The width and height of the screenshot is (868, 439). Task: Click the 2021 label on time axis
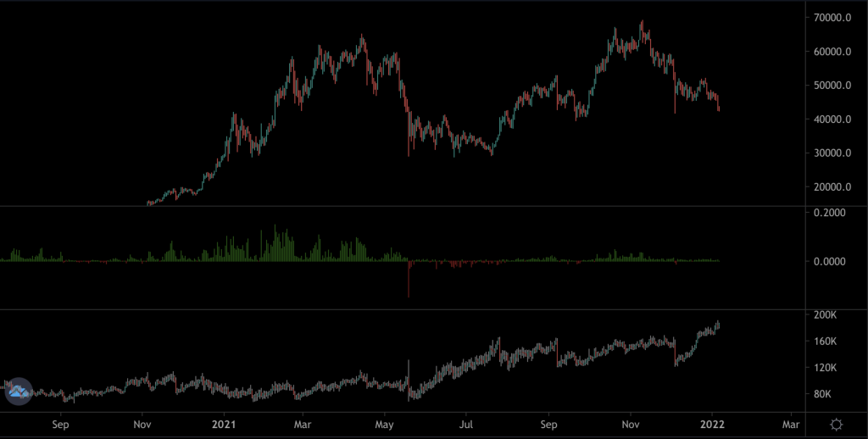point(223,424)
